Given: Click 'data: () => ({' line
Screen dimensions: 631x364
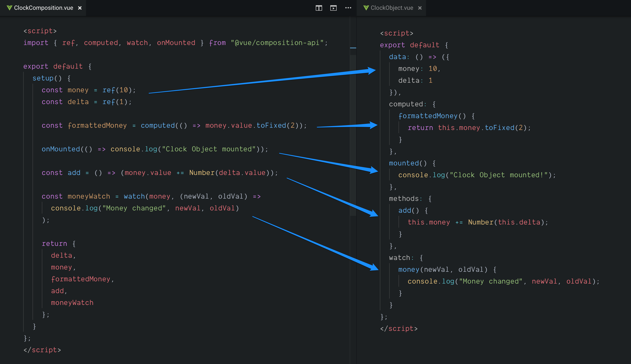Looking at the screenshot, I should tap(419, 57).
